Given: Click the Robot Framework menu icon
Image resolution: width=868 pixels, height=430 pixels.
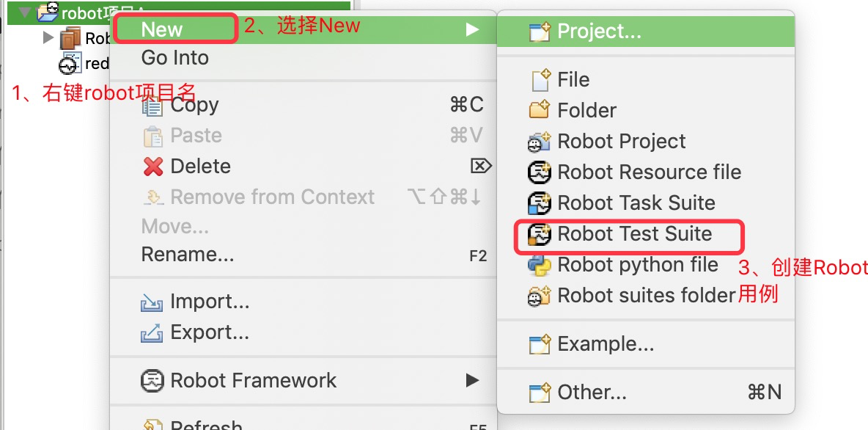Looking at the screenshot, I should (x=152, y=381).
